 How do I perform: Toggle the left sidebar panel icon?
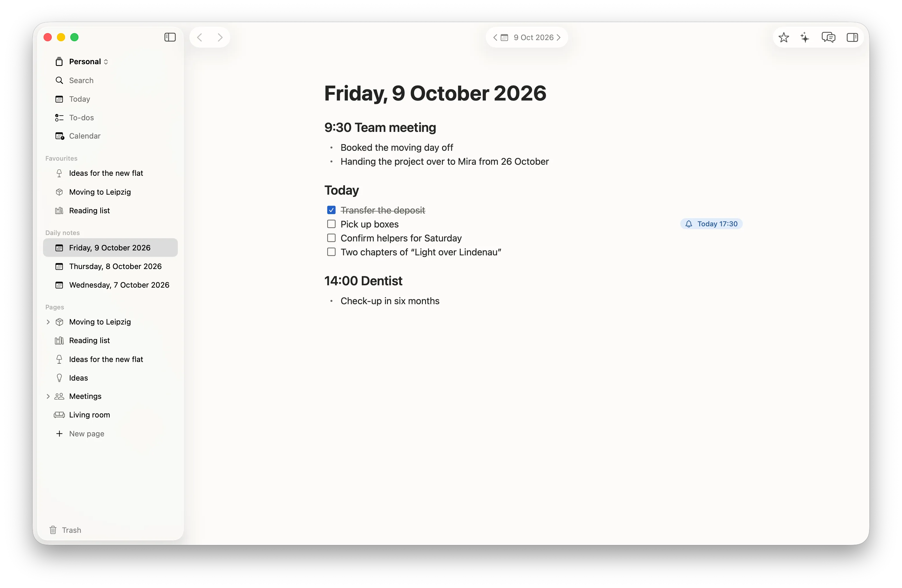tap(170, 37)
